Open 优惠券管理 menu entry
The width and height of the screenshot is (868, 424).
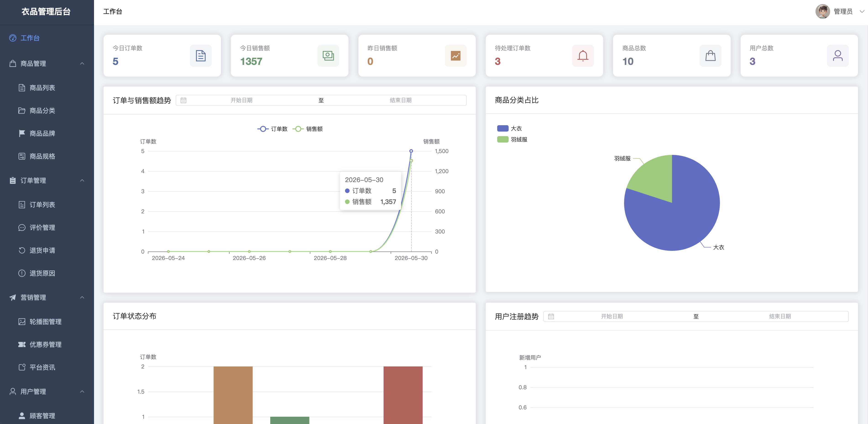[x=47, y=344]
